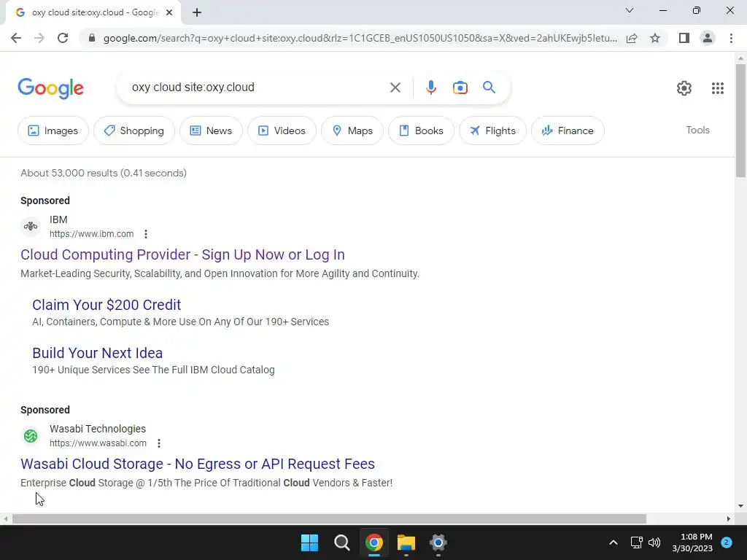Click the IBM favicon icon
The width and height of the screenshot is (747, 560).
(31, 226)
